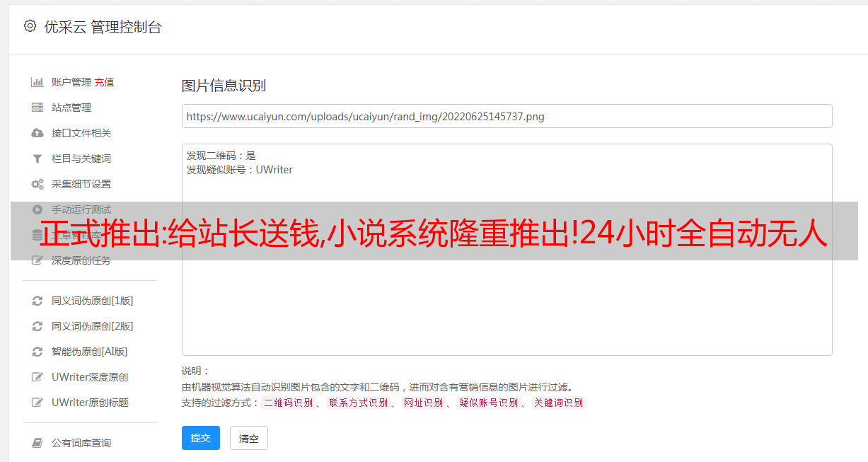
Task: Click the image URL input field
Action: point(507,116)
